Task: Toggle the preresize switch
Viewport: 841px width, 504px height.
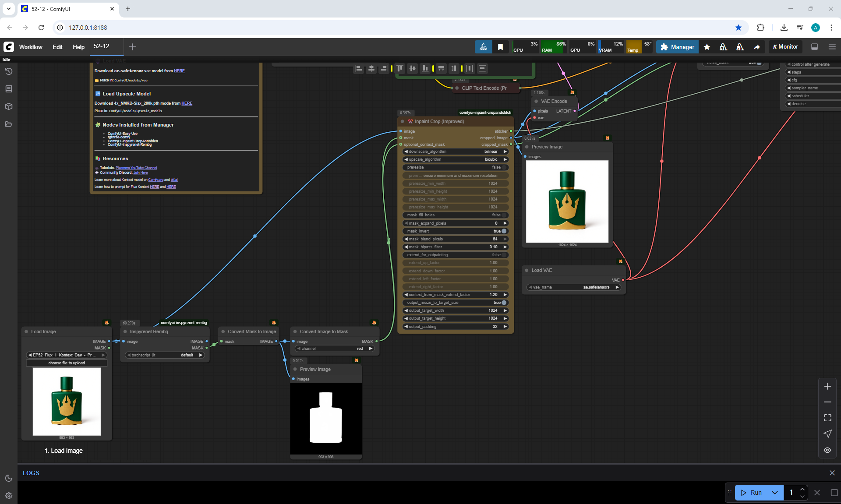Action: pos(503,167)
